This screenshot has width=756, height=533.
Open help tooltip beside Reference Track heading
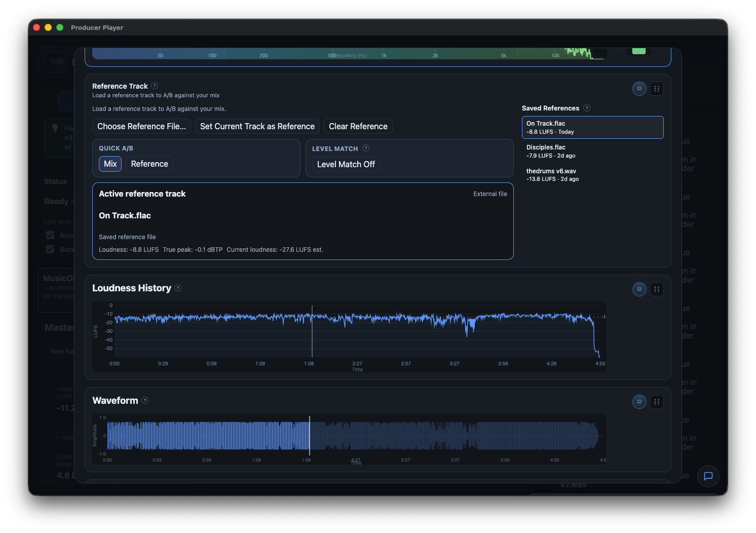[155, 86]
